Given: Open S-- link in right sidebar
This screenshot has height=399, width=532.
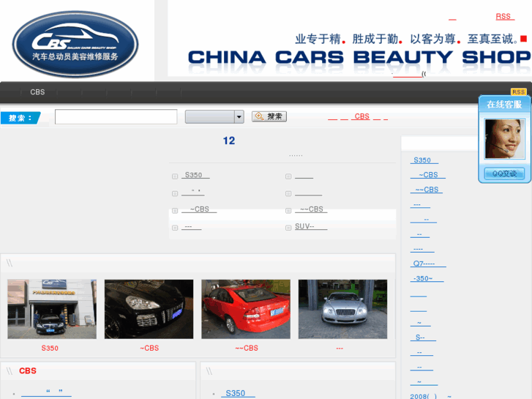Looking at the screenshot, I should tap(423, 338).
